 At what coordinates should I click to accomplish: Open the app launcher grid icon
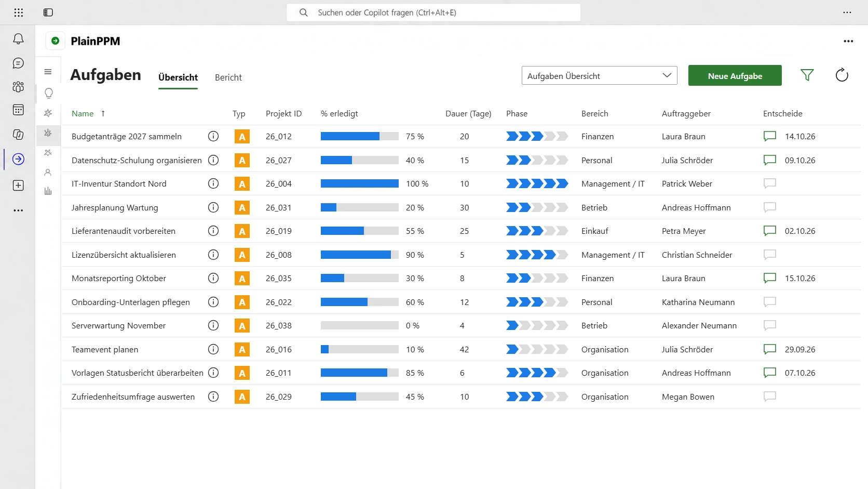click(19, 12)
